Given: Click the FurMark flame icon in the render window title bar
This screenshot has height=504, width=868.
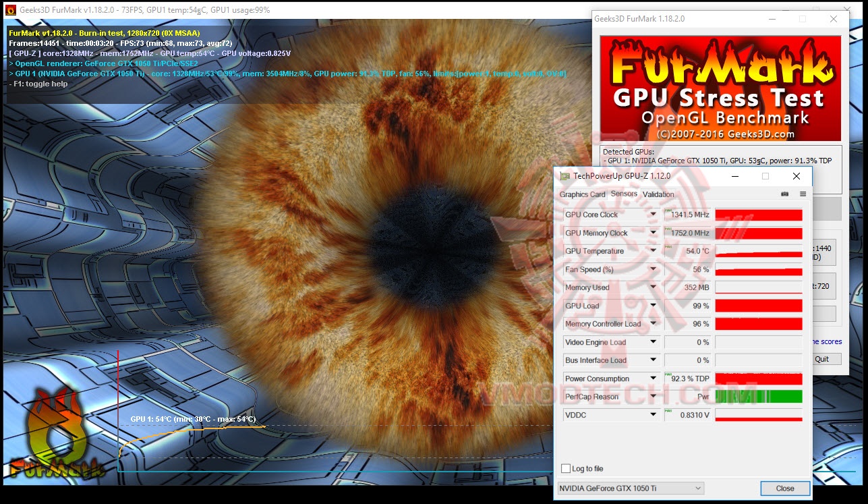Looking at the screenshot, I should 11,10.
